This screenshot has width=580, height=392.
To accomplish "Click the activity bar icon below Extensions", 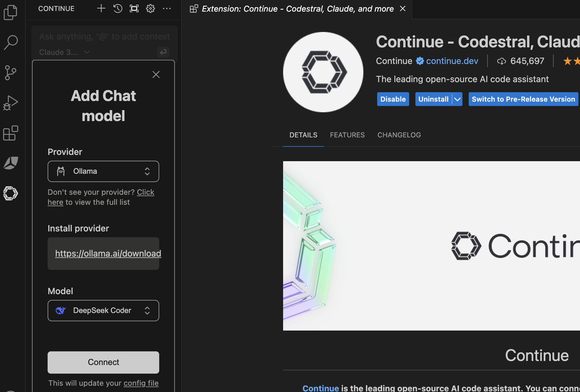I will pos(11,163).
